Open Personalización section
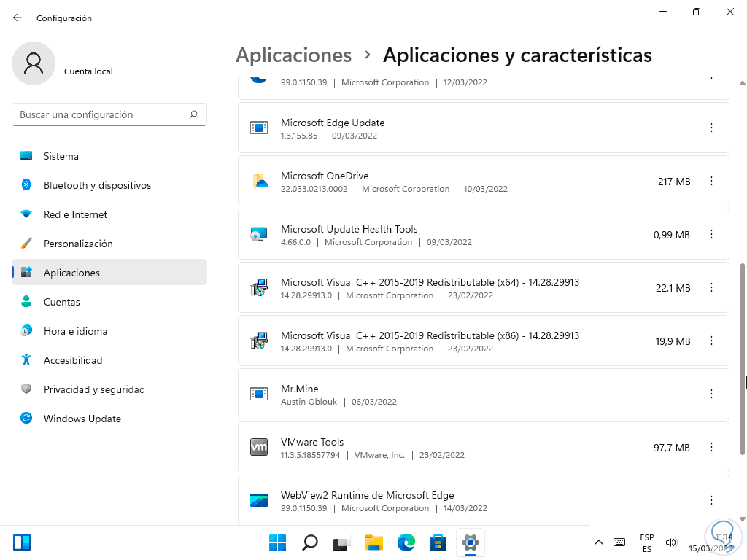This screenshot has height=560, width=747. [x=109, y=244]
